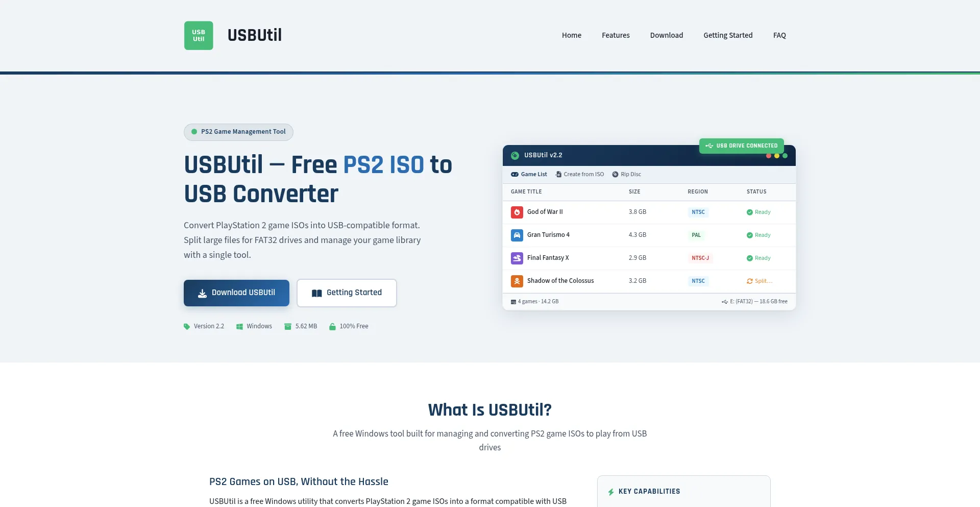Screen dimensions: 980x507
Task: Click the PS2 Game Management Tool badge
Action: (238, 132)
